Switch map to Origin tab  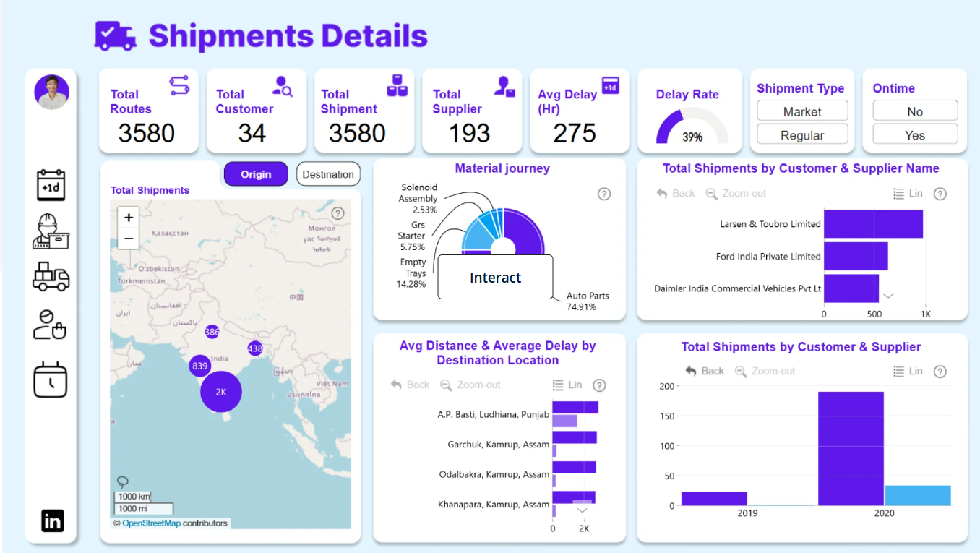pyautogui.click(x=256, y=174)
